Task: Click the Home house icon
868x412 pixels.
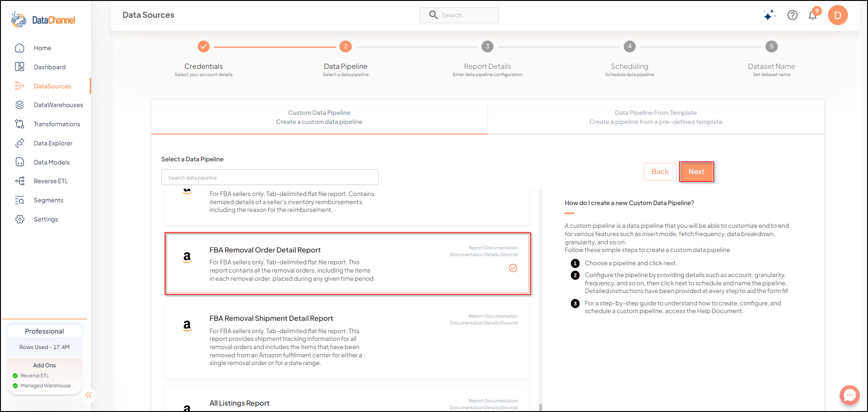Action: [20, 48]
